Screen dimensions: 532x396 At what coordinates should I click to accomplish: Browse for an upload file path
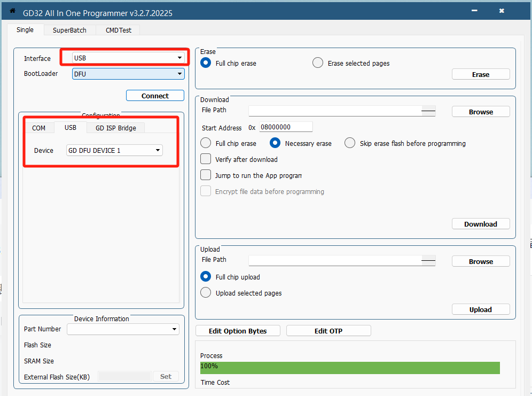pos(481,261)
